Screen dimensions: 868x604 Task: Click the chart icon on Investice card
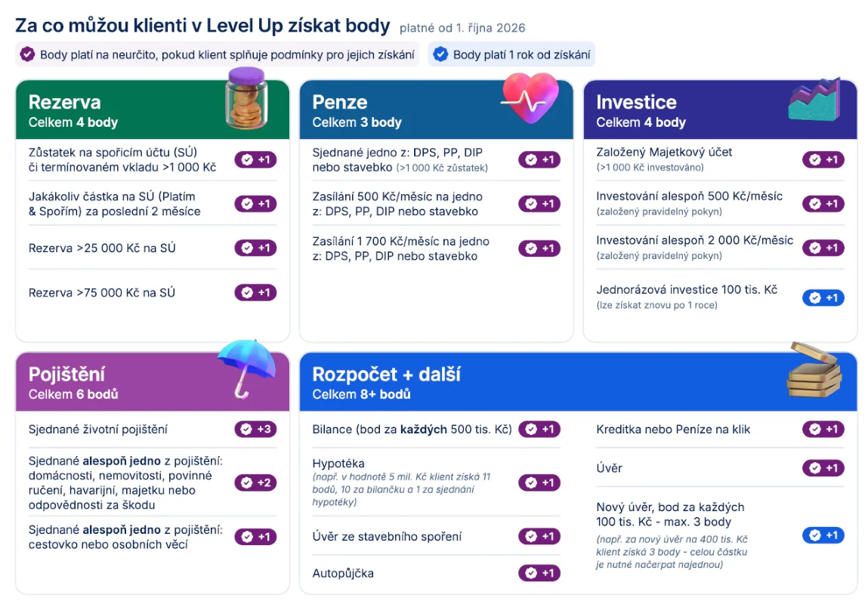tap(814, 100)
